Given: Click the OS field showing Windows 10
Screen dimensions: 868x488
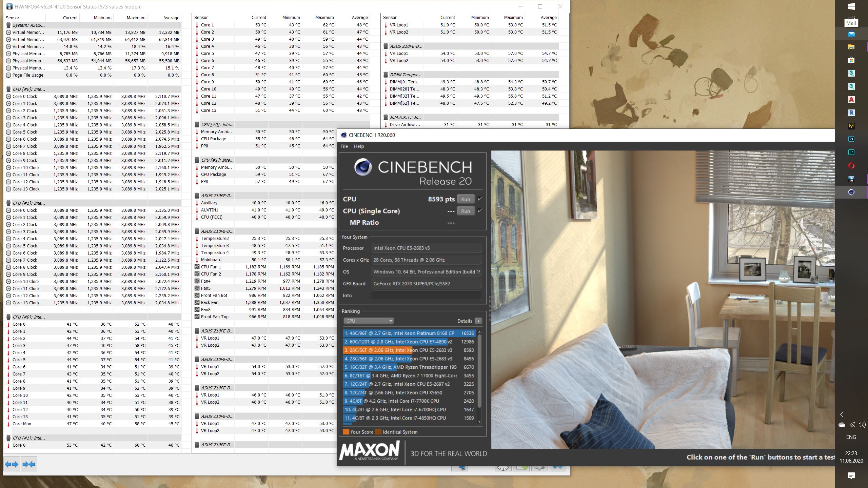Looking at the screenshot, I should click(426, 272).
